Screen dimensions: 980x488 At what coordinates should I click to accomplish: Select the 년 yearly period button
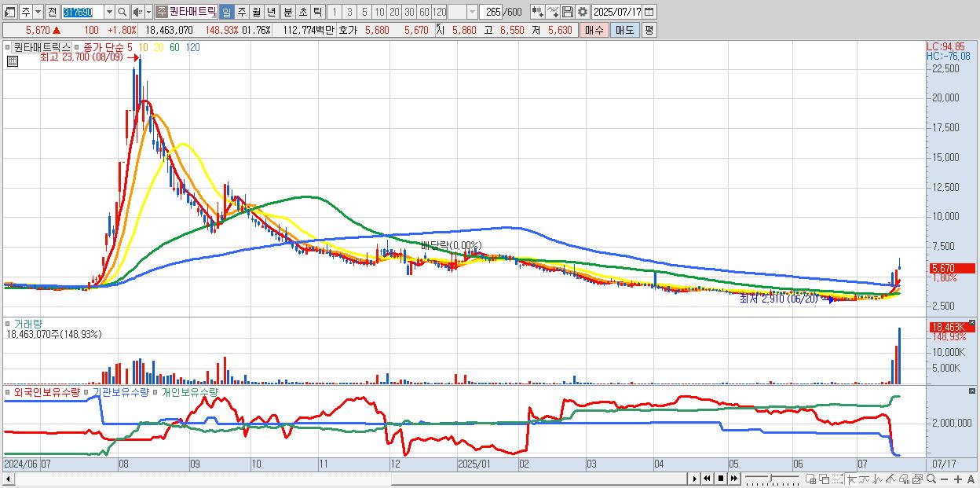271,13
